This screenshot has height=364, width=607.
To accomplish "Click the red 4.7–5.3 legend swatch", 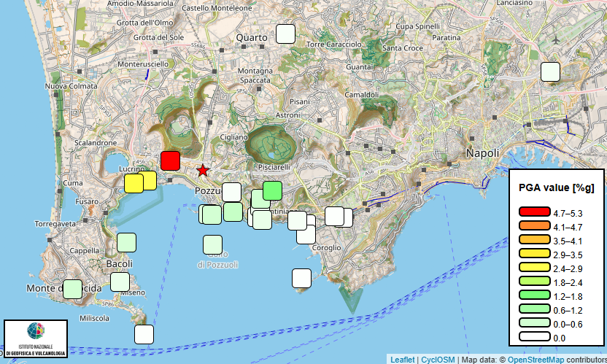I will pos(535,212).
